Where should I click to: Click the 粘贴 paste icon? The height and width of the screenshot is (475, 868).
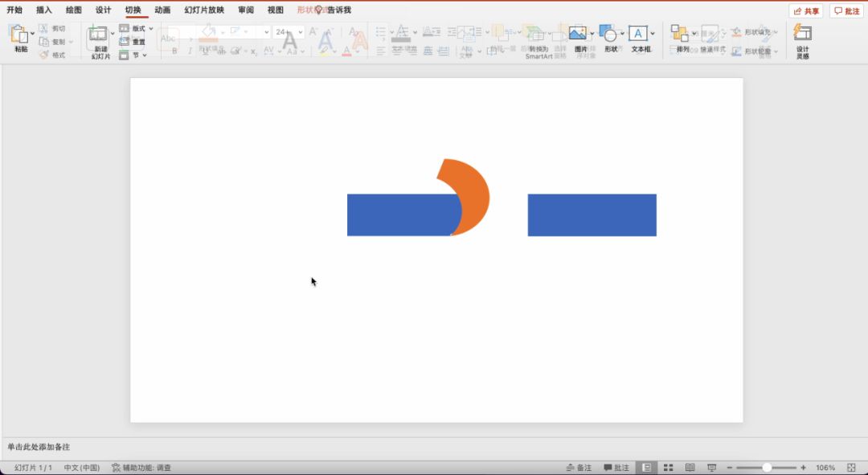[18, 35]
